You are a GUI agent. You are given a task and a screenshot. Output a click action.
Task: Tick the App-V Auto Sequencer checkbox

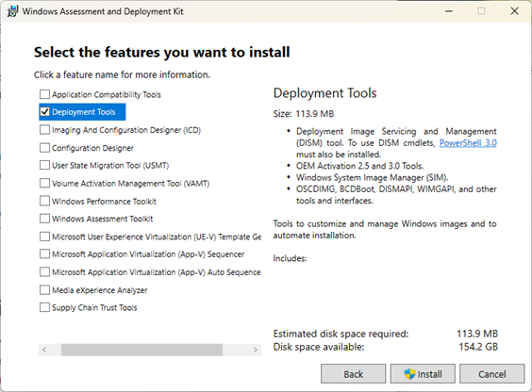coord(44,272)
